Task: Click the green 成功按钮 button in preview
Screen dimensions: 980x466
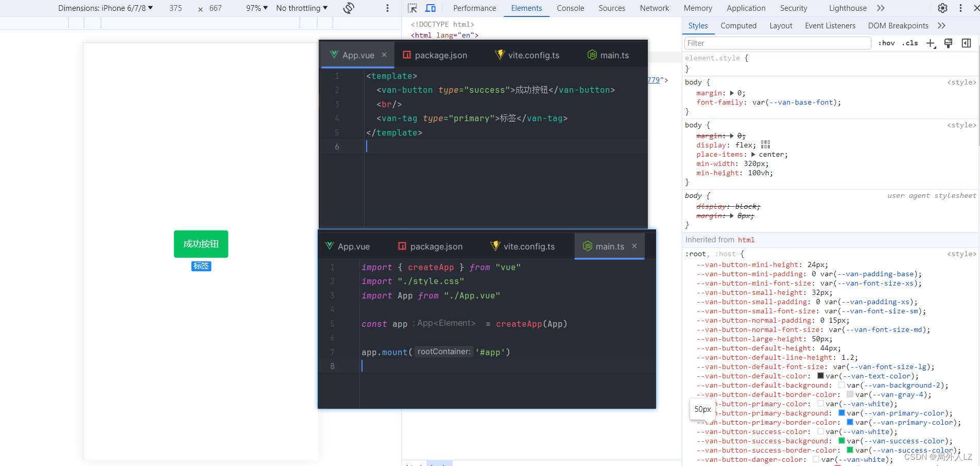Action: pos(201,244)
